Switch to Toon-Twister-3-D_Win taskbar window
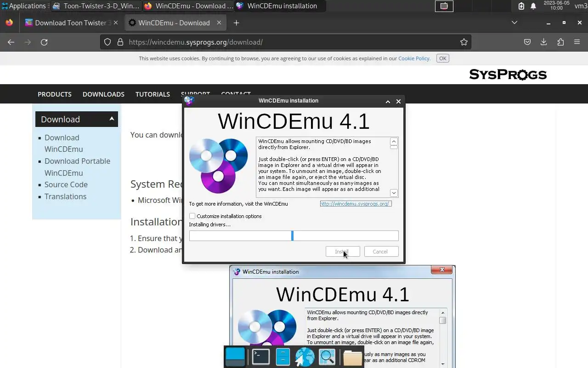This screenshot has height=368, width=588. (x=96, y=6)
